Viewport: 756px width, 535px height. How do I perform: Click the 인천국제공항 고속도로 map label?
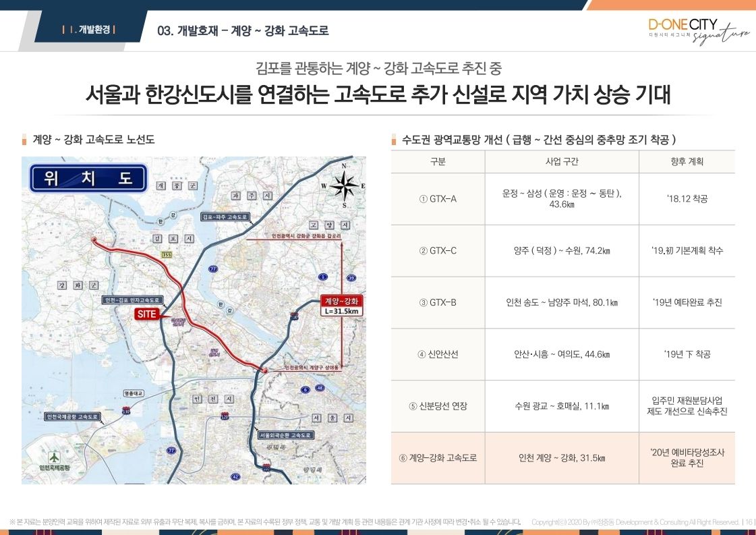pos(72,416)
